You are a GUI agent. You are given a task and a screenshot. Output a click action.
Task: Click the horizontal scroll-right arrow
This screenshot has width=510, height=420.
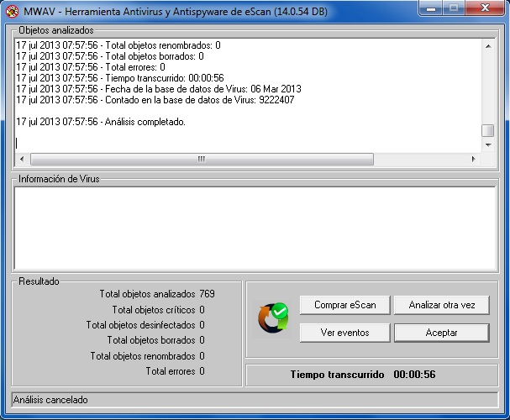[473, 159]
